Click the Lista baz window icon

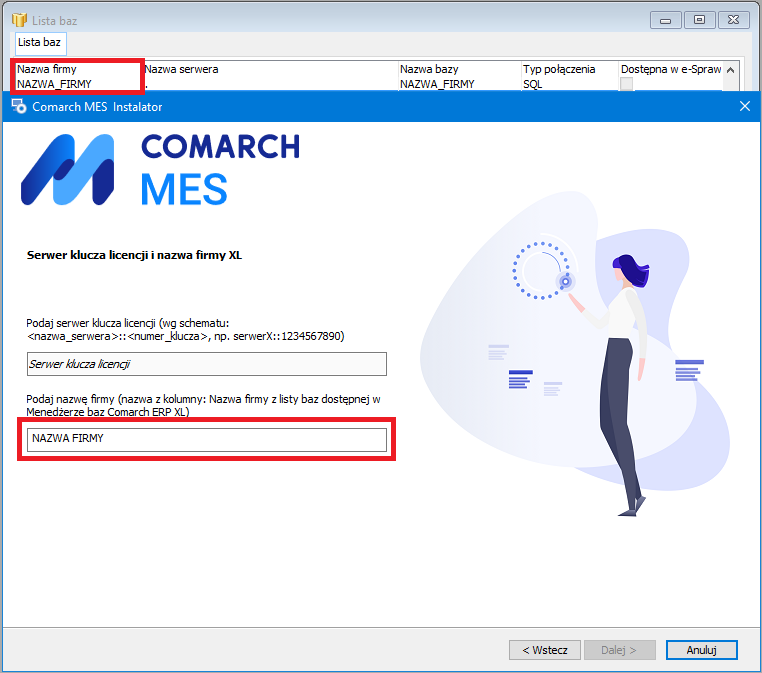19,20
